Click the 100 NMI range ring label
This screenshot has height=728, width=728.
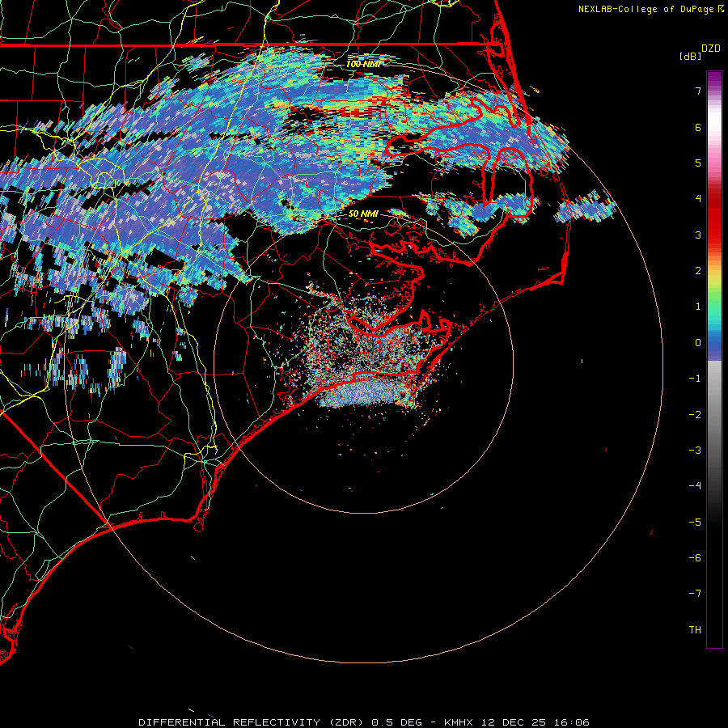[x=363, y=64]
